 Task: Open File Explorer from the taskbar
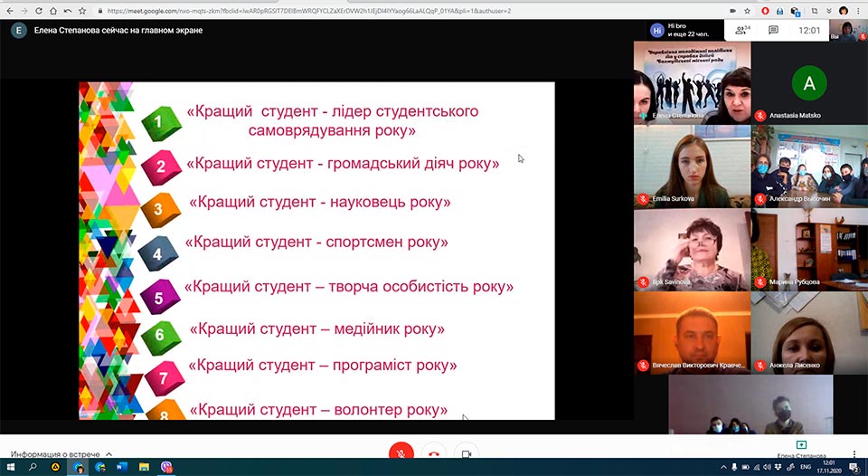pyautogui.click(x=144, y=468)
